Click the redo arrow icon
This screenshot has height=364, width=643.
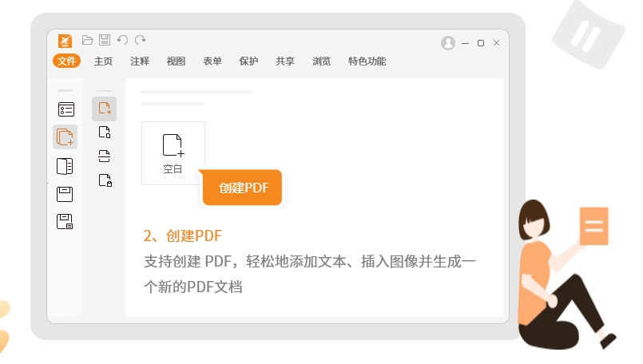(x=141, y=40)
